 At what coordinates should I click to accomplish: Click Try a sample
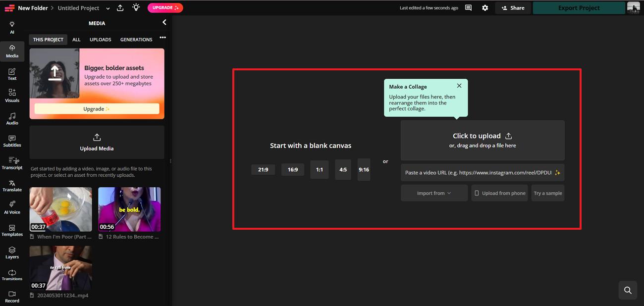547,193
